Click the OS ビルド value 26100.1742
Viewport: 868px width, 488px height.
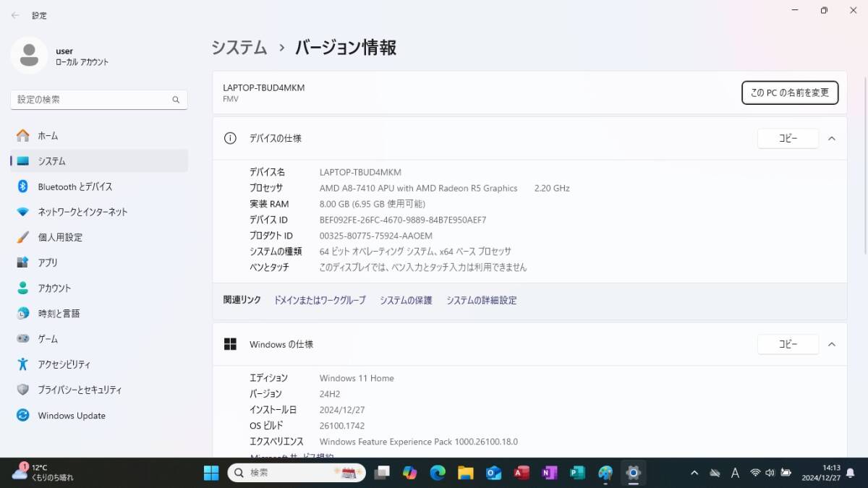coord(342,426)
